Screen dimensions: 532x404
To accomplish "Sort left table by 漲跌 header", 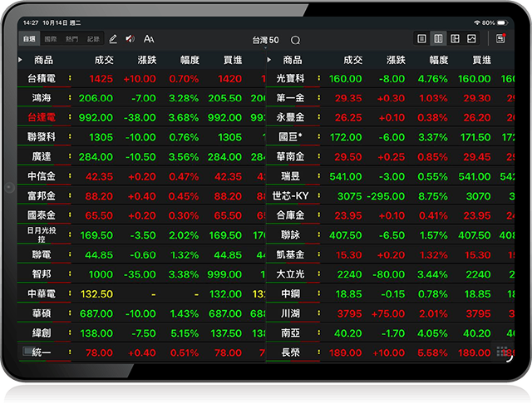I will coord(147,60).
